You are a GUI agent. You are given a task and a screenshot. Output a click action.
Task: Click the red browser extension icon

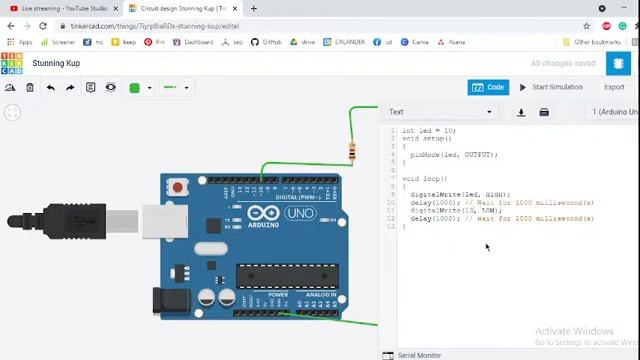click(606, 26)
